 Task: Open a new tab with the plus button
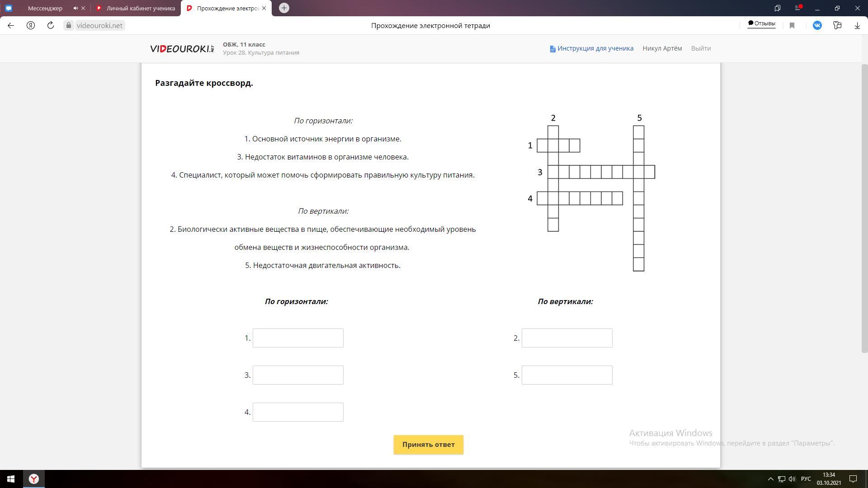click(284, 8)
